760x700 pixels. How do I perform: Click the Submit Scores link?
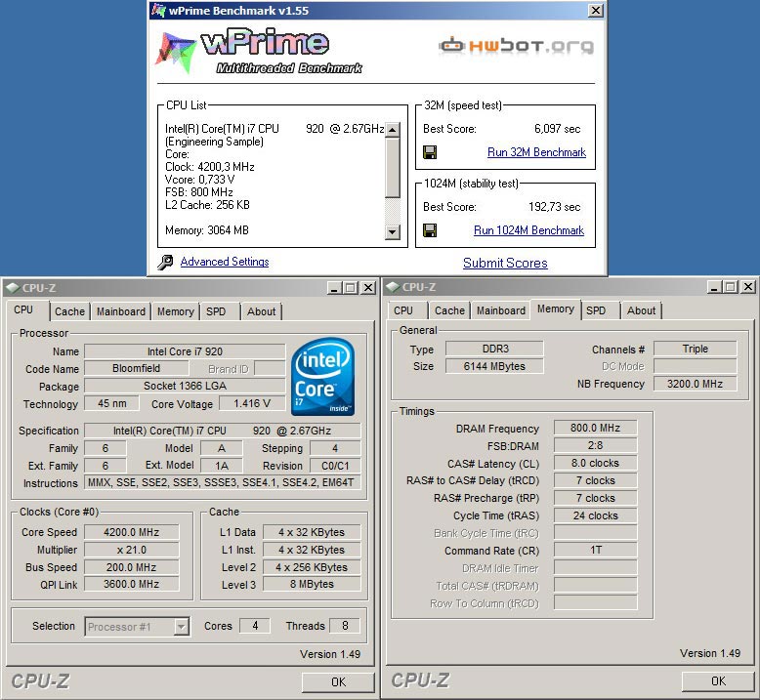point(505,263)
